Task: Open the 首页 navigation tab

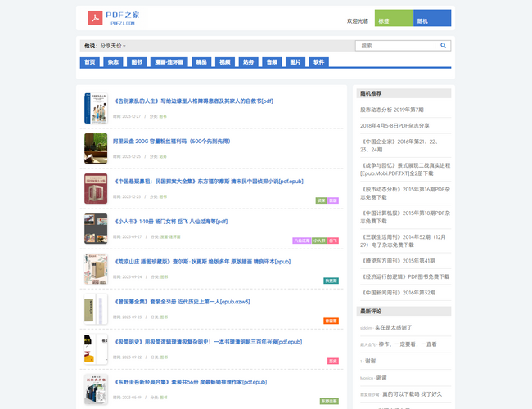Action: tap(89, 62)
